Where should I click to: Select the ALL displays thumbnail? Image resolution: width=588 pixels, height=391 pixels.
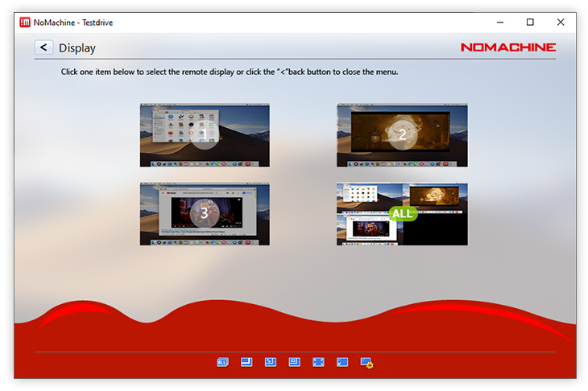[x=402, y=213]
